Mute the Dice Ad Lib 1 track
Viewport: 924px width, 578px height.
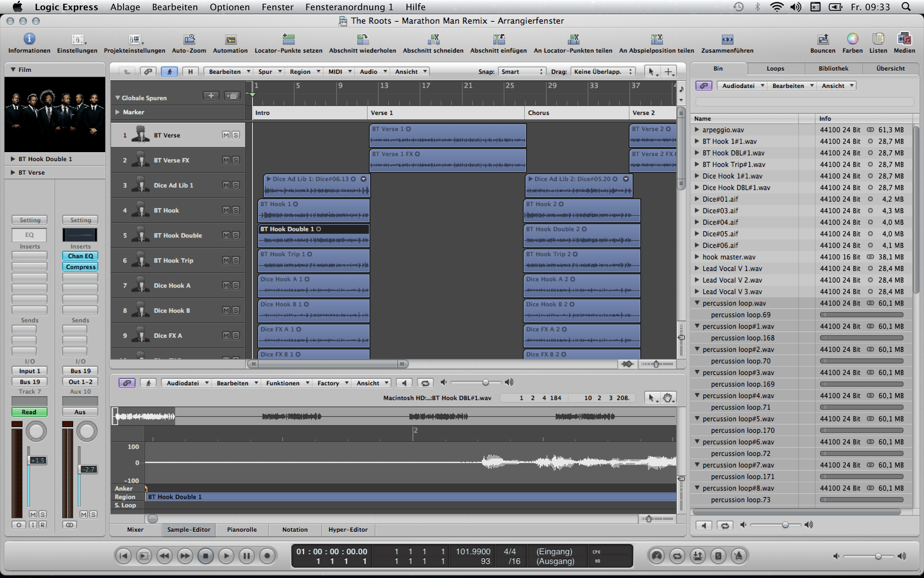226,185
